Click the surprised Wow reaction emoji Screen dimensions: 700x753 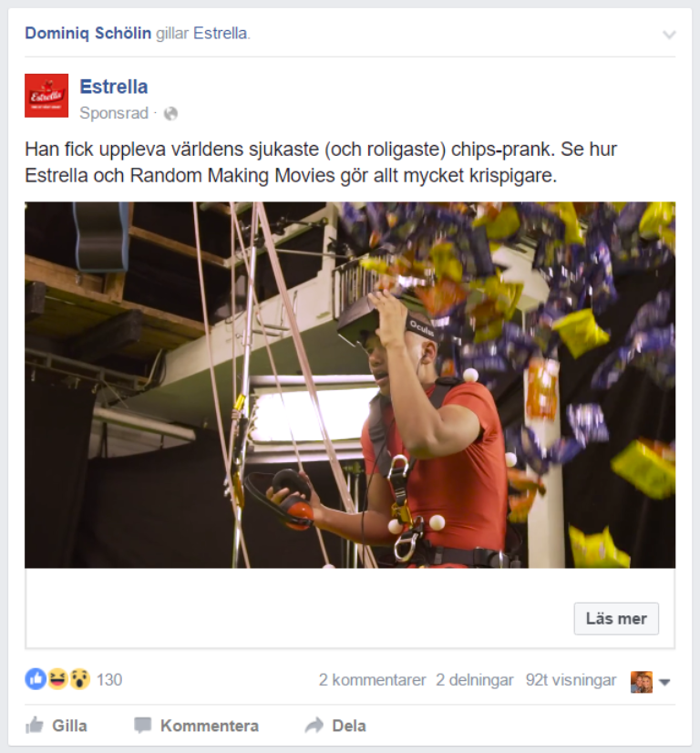pyautogui.click(x=79, y=679)
